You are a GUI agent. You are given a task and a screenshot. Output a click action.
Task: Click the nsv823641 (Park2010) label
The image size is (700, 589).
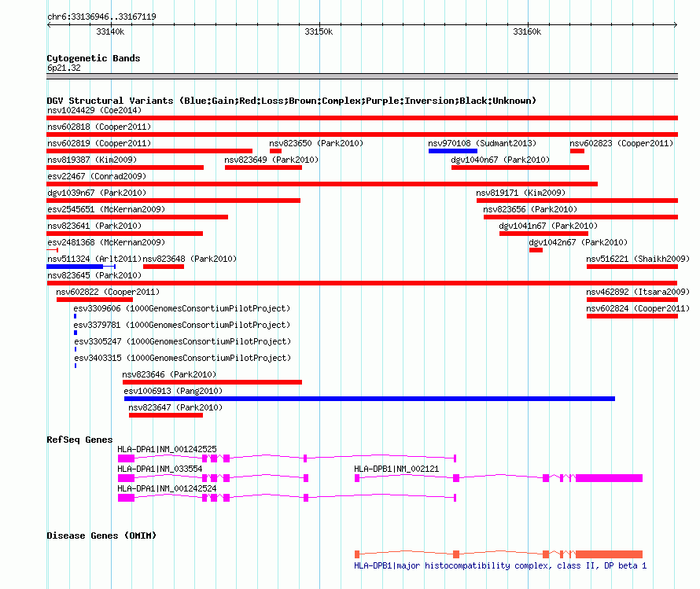point(94,226)
